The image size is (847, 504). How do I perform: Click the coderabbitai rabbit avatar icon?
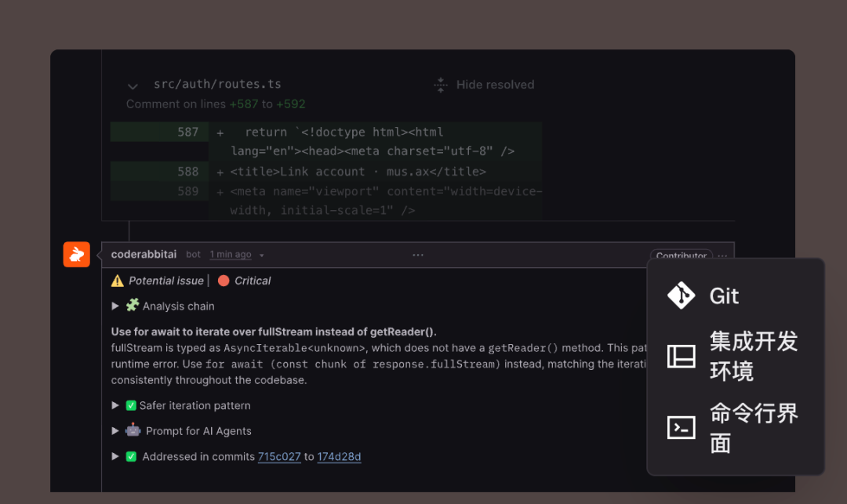click(x=77, y=254)
